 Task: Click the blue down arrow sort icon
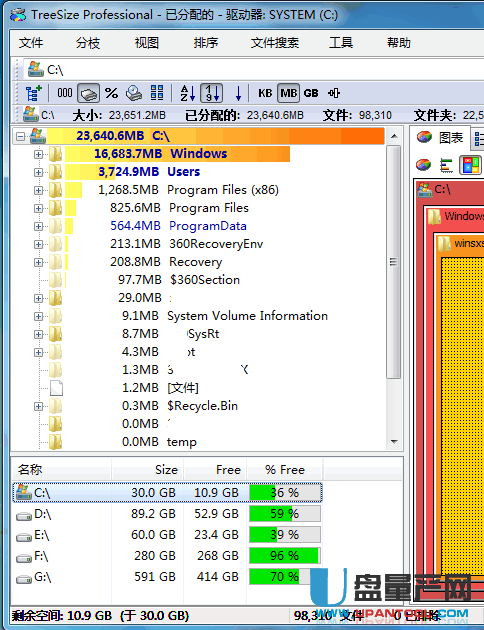tap(238, 93)
